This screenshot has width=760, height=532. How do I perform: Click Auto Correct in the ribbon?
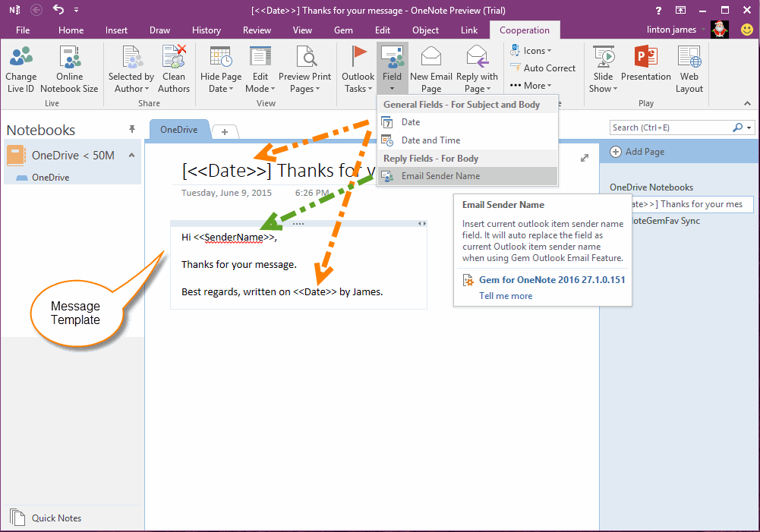coord(542,68)
